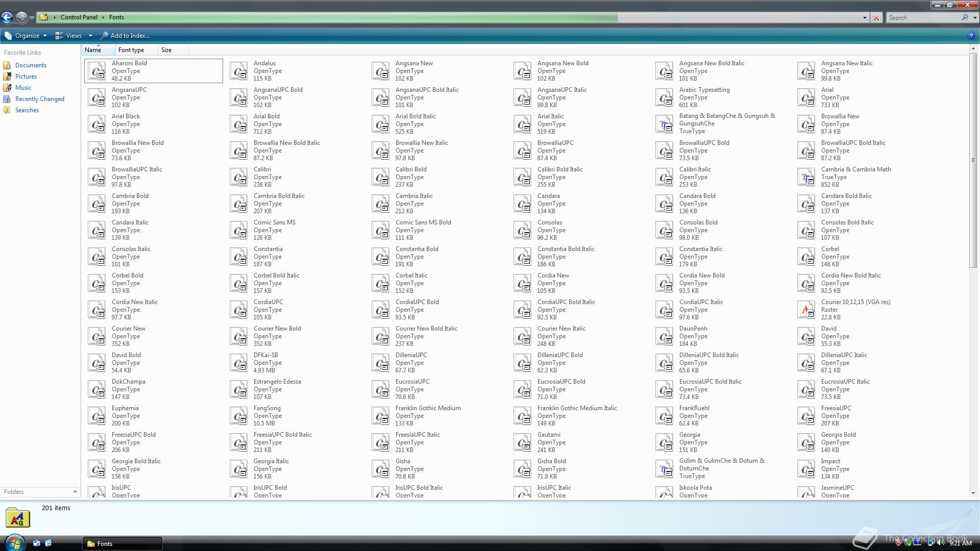Sort by the Name column header
This screenshot has width=980, height=551.
pos(98,50)
